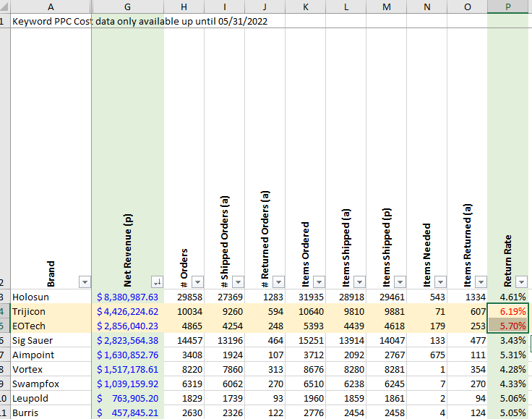Click the column A header letter
Viewport: 532px width, 419px height.
pos(50,6)
